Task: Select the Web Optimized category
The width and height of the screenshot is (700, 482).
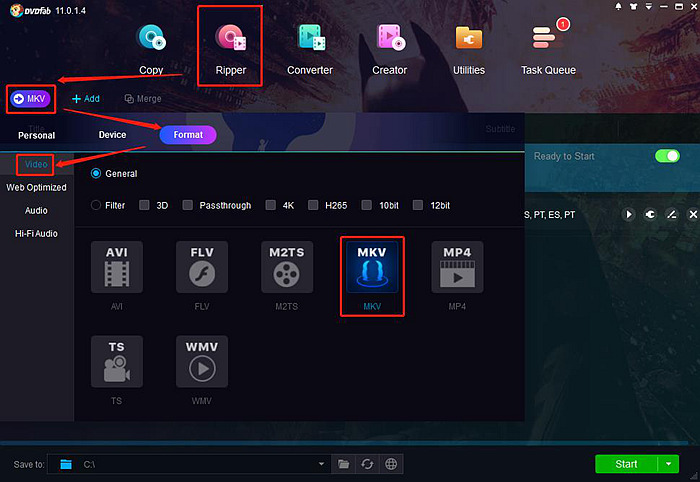Action: (36, 187)
